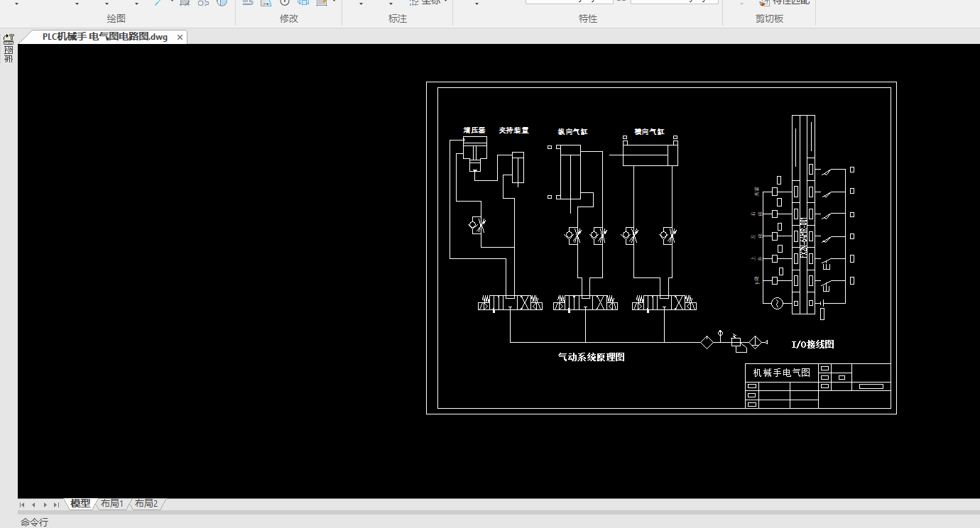Click the next layout tab arrow
The image size is (980, 528).
(45, 505)
